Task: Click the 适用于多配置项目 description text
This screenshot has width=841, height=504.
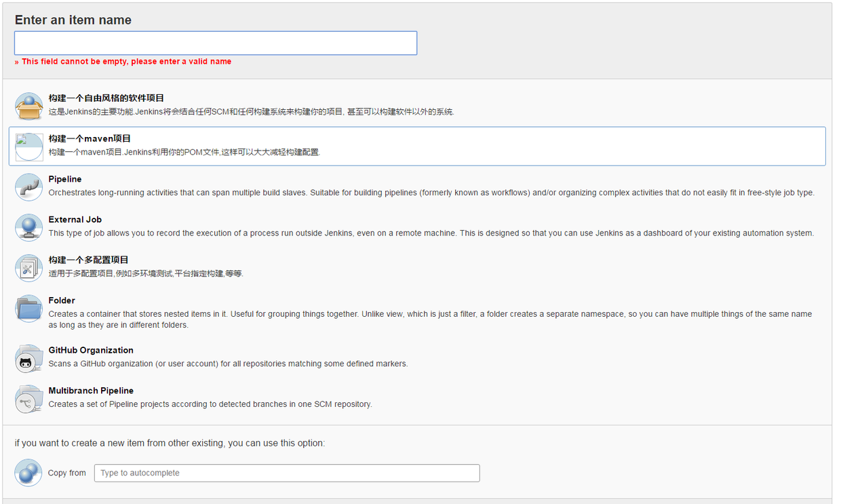Action: pyautogui.click(x=146, y=273)
